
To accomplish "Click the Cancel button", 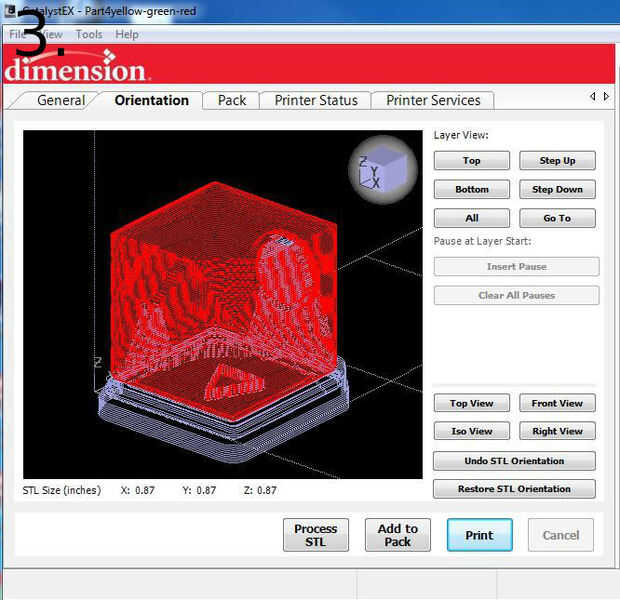I will (561, 535).
